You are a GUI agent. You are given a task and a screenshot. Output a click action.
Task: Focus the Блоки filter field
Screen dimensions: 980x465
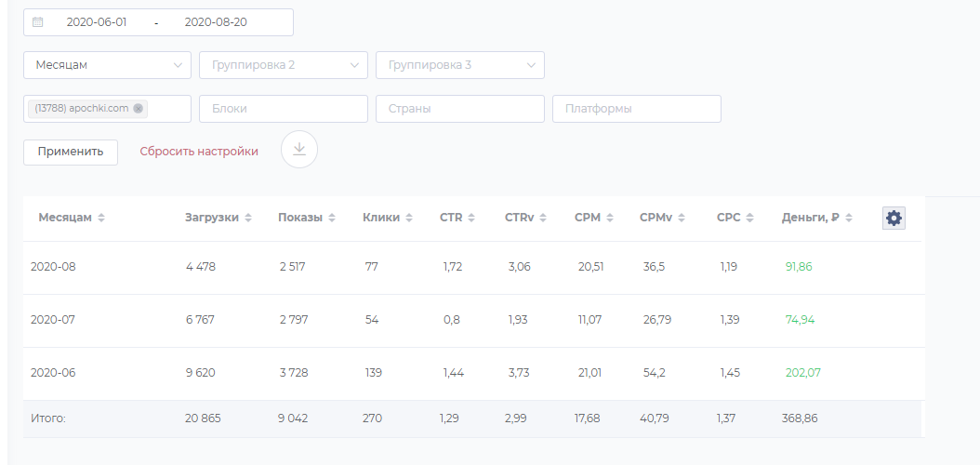(x=284, y=109)
